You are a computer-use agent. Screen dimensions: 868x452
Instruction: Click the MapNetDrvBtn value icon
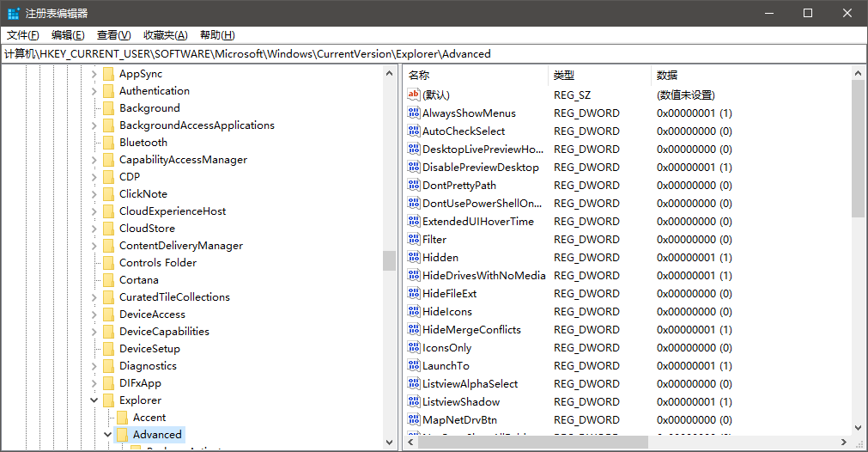(414, 419)
